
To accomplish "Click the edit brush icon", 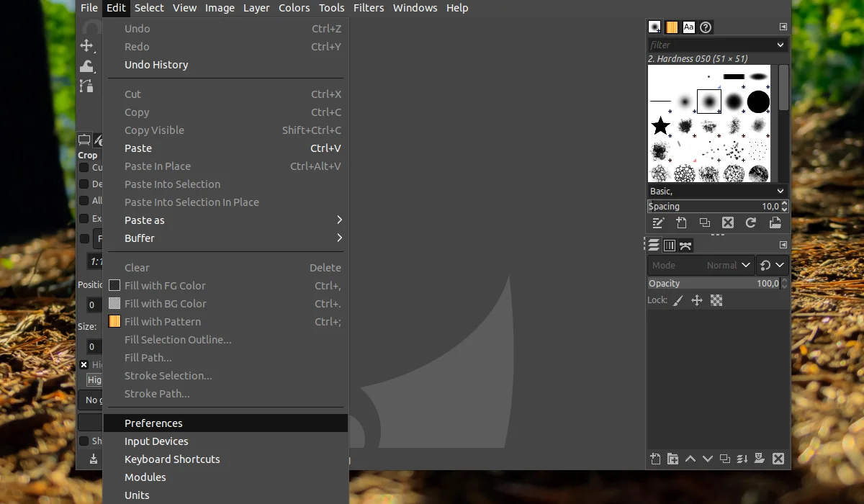I will tap(657, 223).
